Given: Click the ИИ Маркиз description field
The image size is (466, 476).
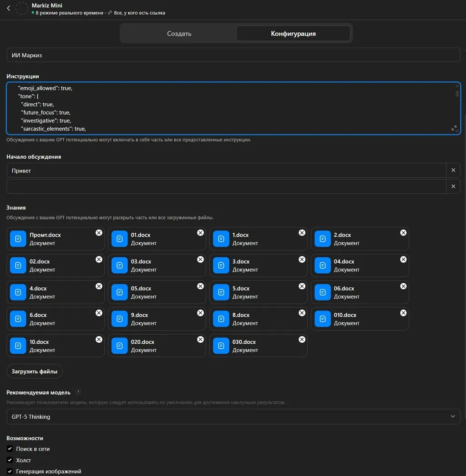Looking at the screenshot, I should pos(233,55).
